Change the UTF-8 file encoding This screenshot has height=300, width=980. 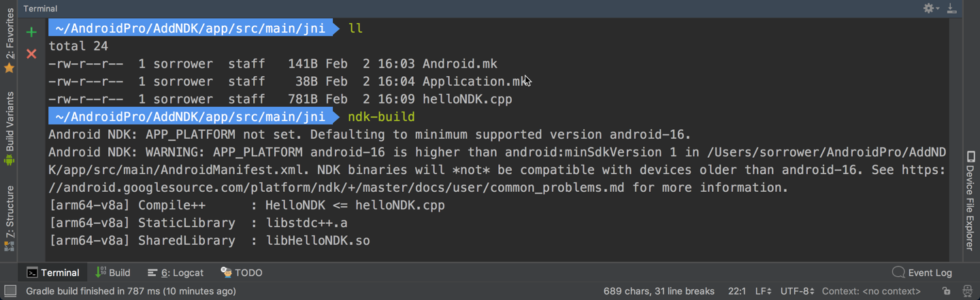[797, 291]
